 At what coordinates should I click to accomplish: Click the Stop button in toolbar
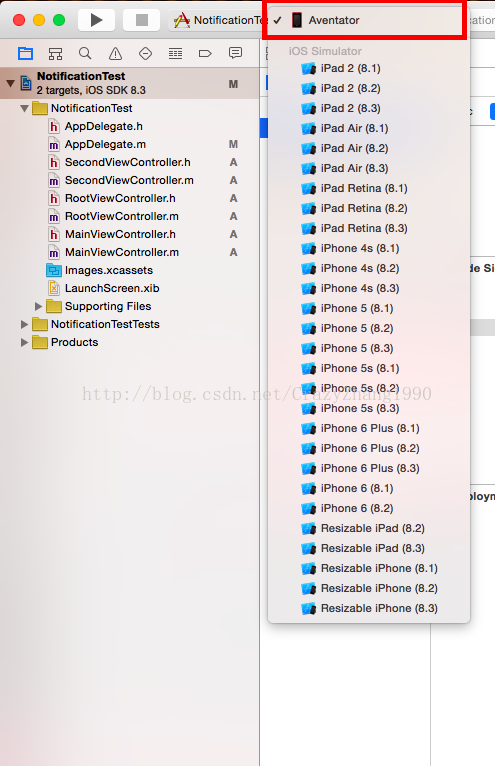(x=141, y=20)
